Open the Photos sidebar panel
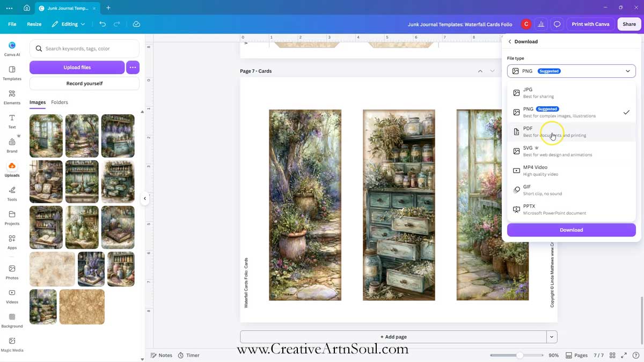 (x=12, y=272)
